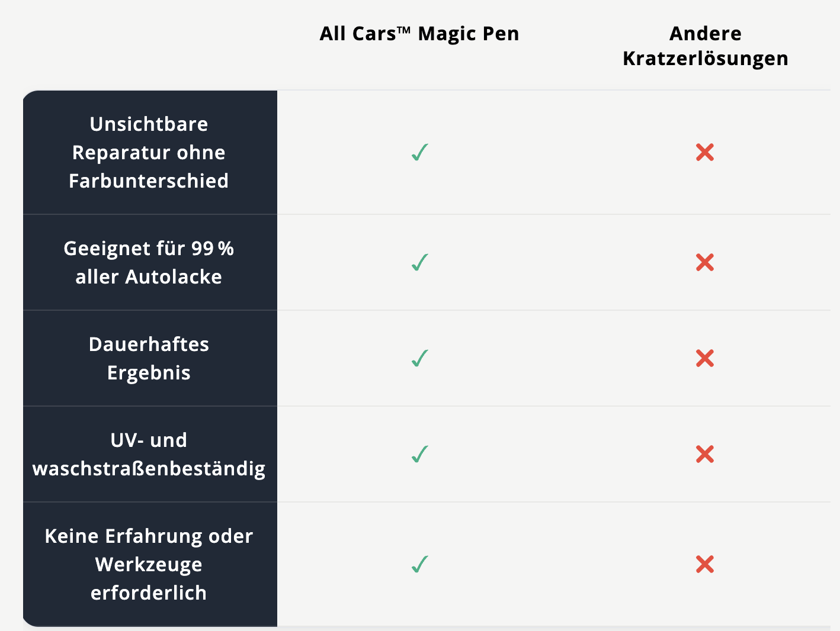Click Keine Erfahrung oder Werkzeuge erforderlich label
The height and width of the screenshot is (631, 840).
pyautogui.click(x=149, y=564)
